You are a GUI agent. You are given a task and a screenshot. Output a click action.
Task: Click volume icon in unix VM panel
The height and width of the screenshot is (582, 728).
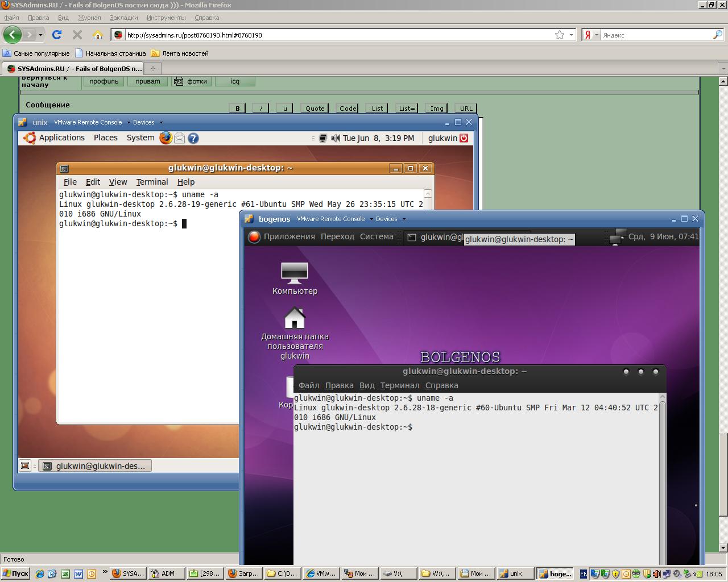coord(336,138)
